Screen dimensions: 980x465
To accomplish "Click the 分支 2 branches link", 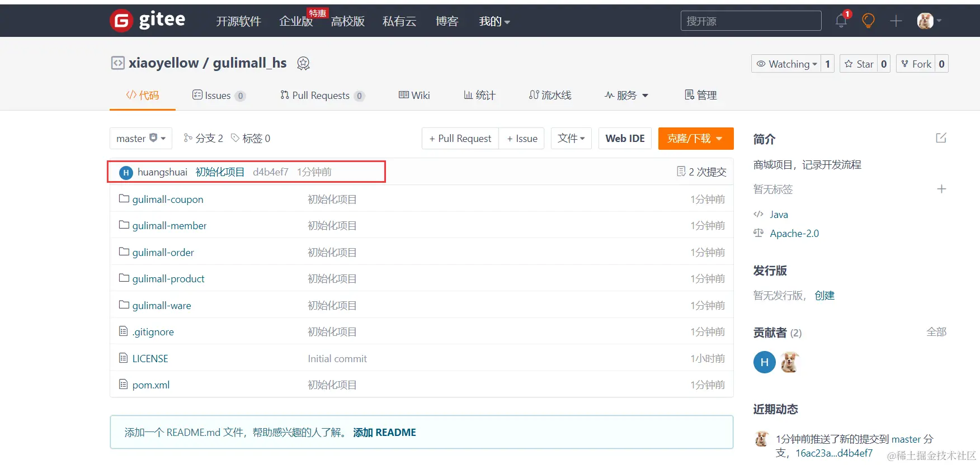I will (x=204, y=138).
